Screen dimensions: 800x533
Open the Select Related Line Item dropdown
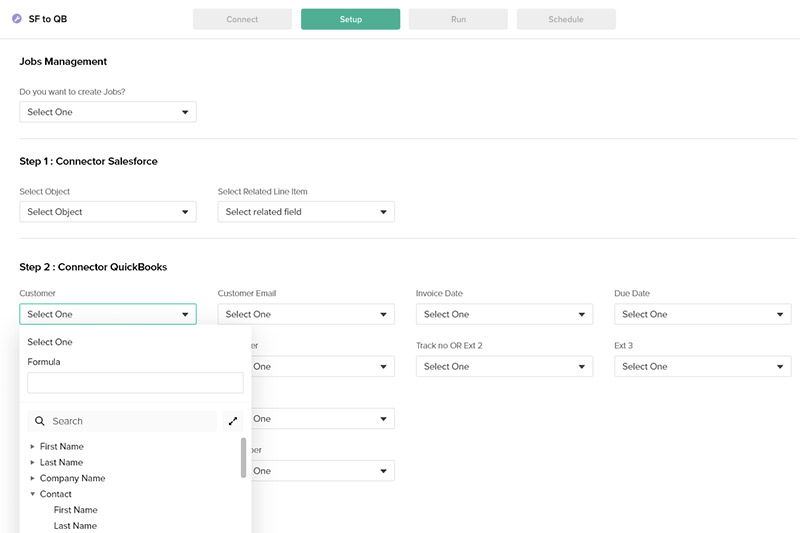(x=306, y=212)
